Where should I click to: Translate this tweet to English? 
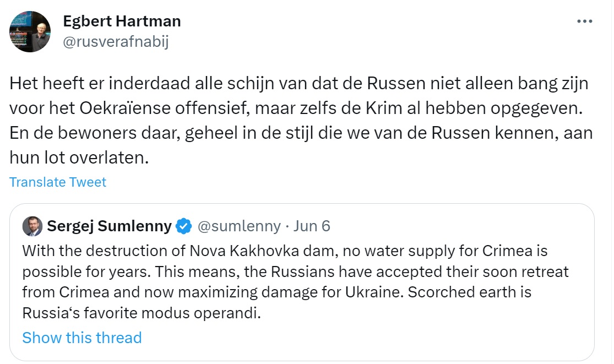point(58,182)
